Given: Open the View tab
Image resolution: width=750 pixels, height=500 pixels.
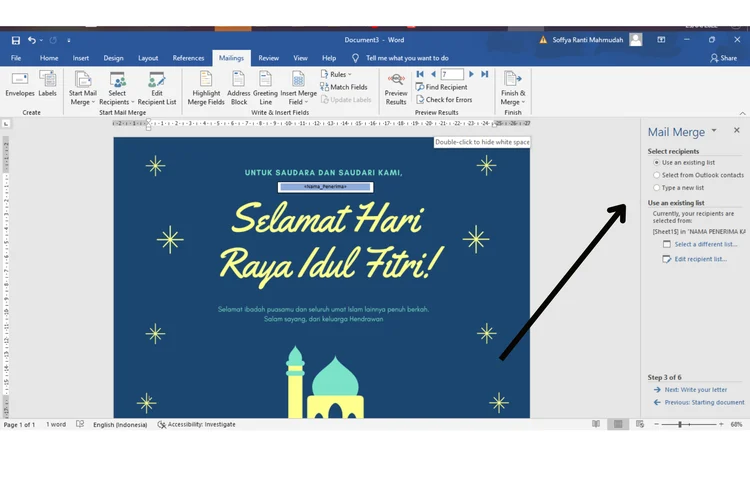Looking at the screenshot, I should pos(300,58).
